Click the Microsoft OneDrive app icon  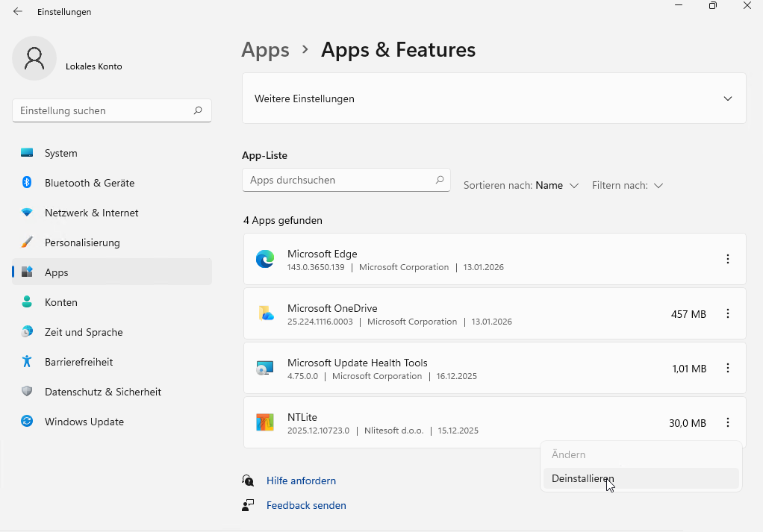[x=265, y=313]
